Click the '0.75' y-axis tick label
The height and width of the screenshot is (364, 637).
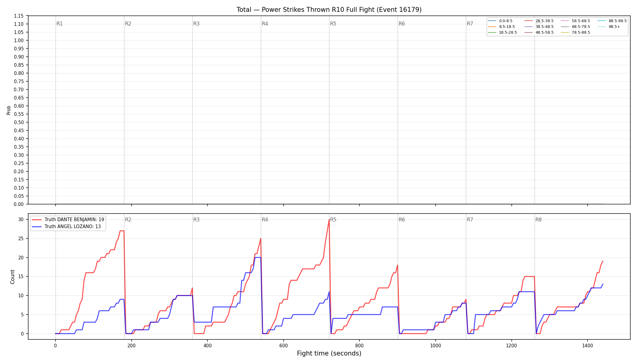19,82
